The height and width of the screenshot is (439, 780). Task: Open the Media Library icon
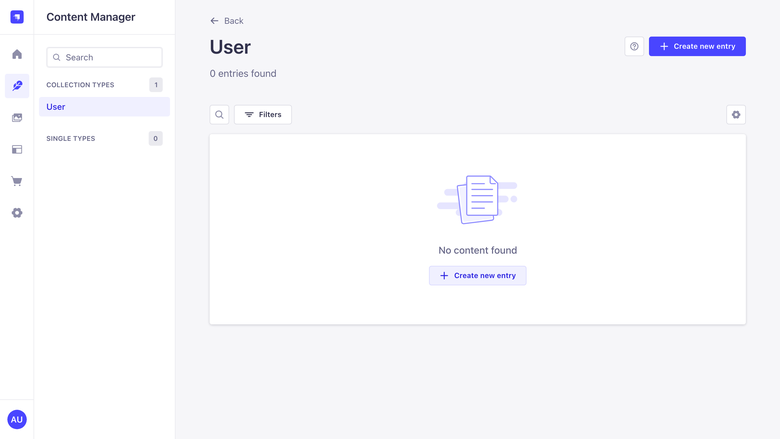point(17,118)
